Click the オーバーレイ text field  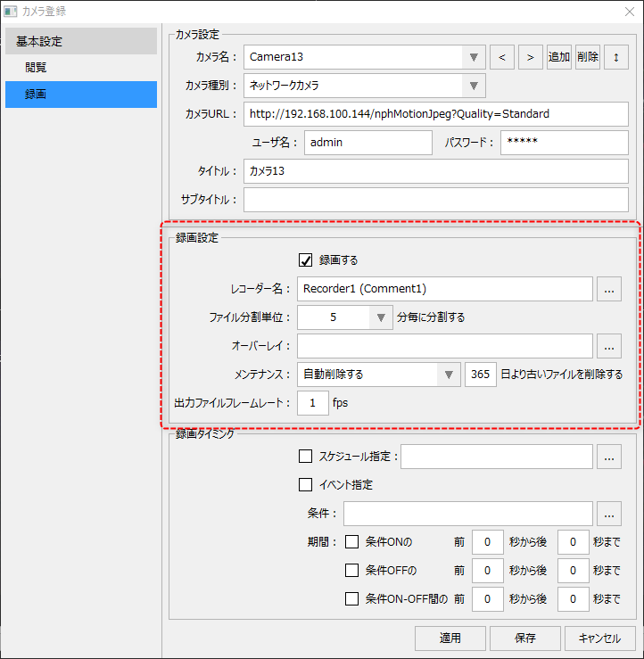(x=445, y=346)
